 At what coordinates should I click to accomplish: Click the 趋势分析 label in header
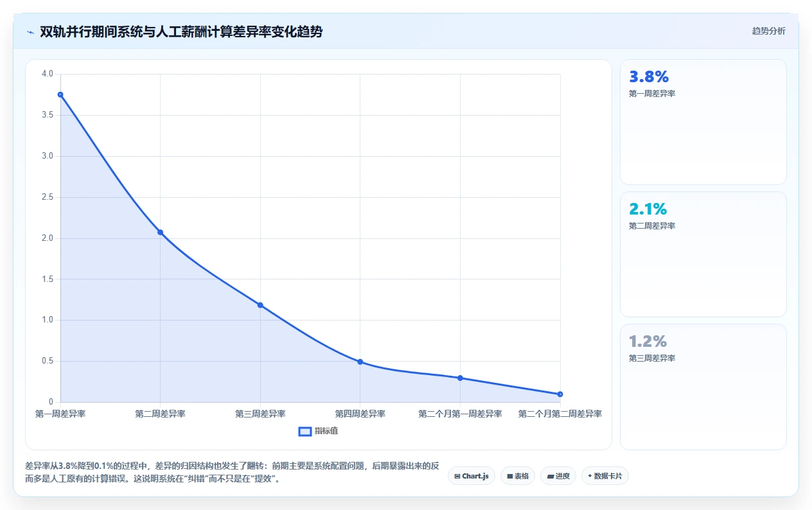(x=769, y=31)
